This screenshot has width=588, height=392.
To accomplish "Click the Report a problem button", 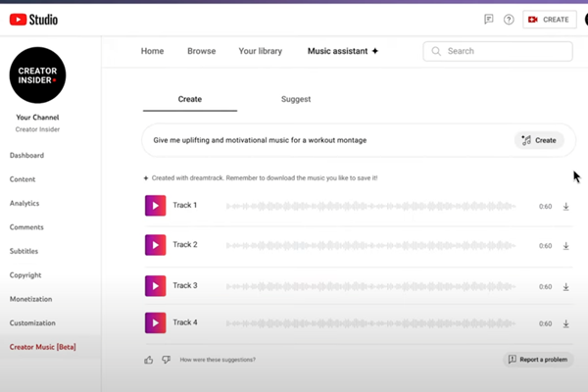I will point(536,360).
